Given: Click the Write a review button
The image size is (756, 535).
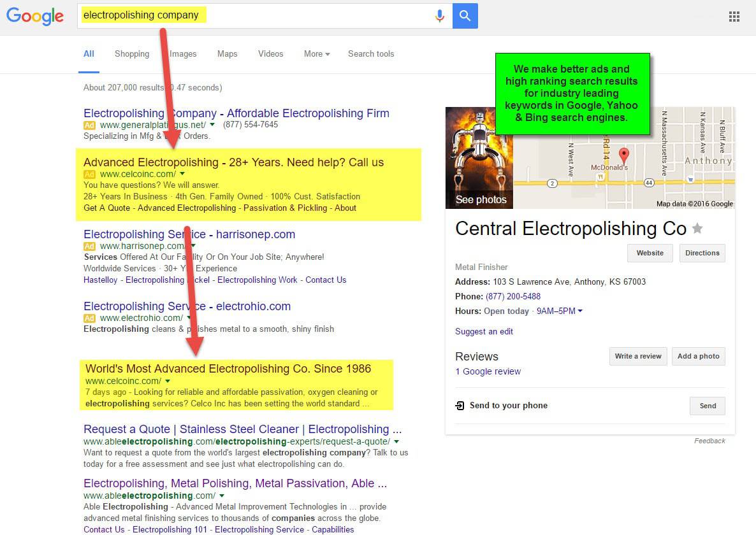Looking at the screenshot, I should click(x=637, y=356).
